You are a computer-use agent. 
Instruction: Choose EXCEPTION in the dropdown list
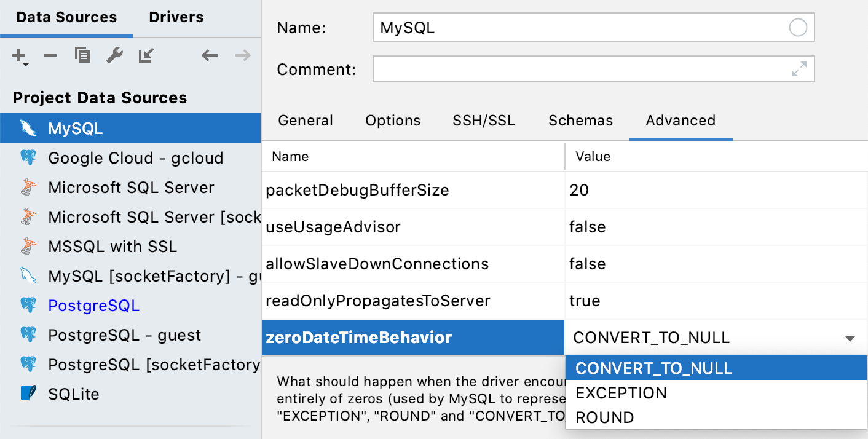coord(621,392)
